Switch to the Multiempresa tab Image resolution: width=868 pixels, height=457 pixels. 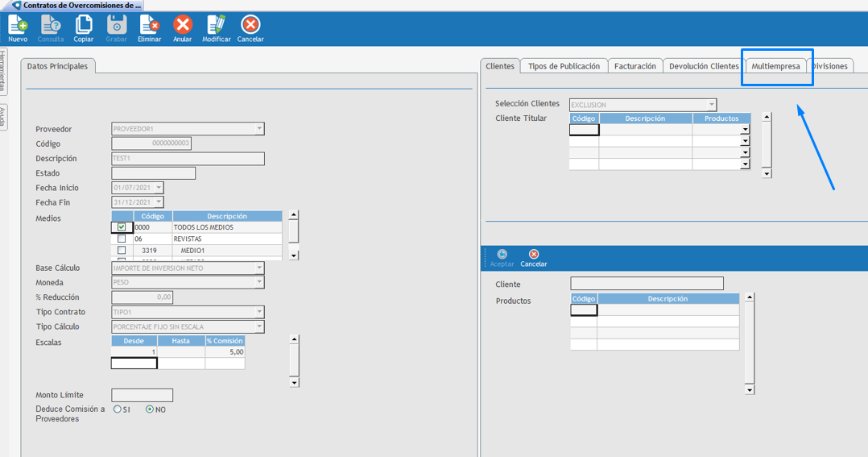coord(775,66)
